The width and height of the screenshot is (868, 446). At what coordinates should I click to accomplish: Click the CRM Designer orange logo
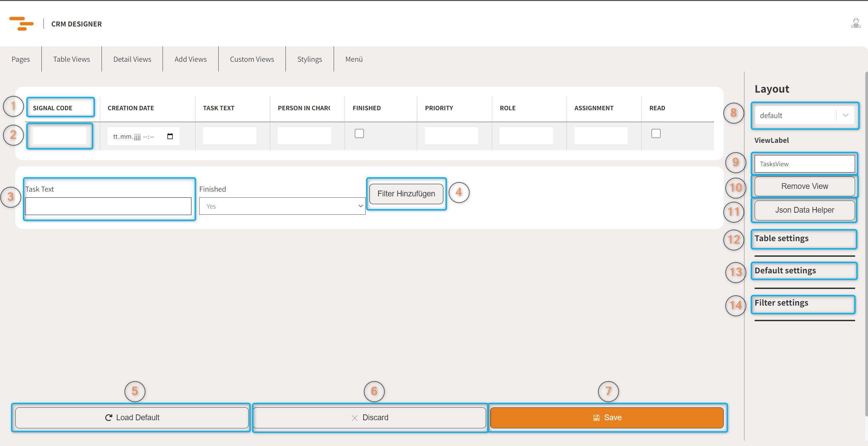pyautogui.click(x=21, y=24)
